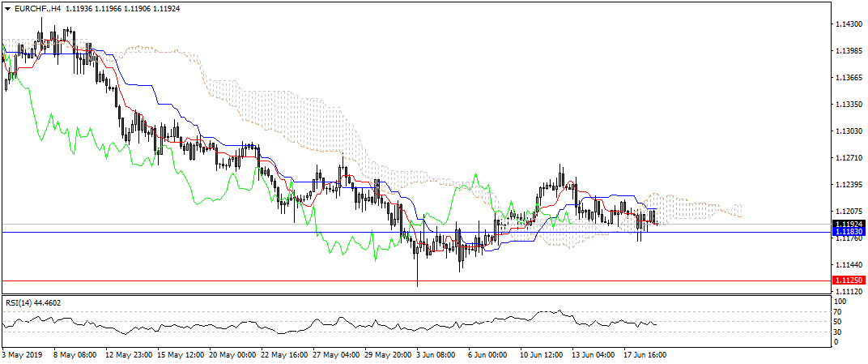Screen dimensions: 868x364
Task: Select the blue 1.11830 price tag
Action: pyautogui.click(x=849, y=231)
